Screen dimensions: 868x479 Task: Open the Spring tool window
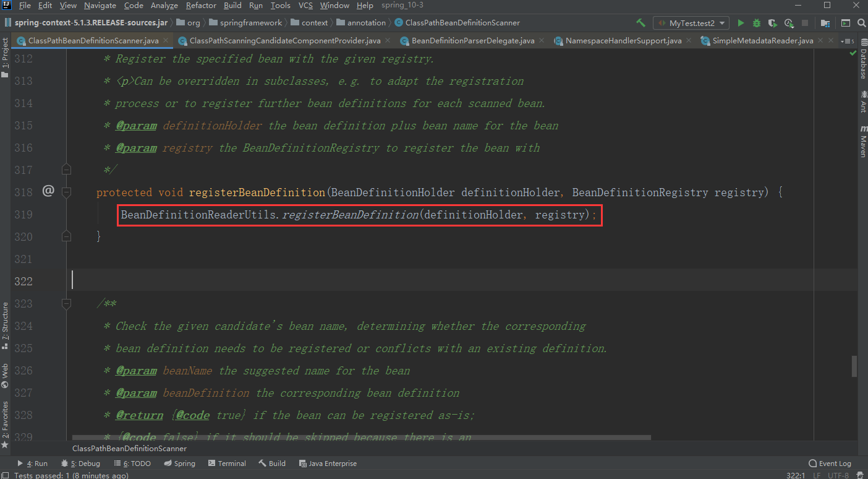point(180,463)
